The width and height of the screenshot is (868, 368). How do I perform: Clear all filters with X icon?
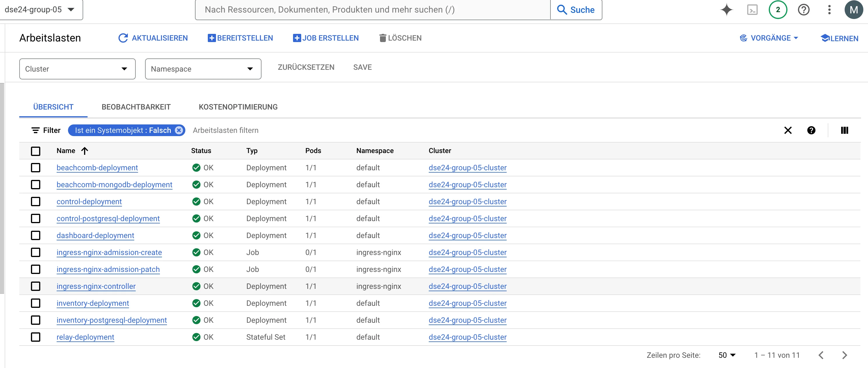tap(788, 130)
